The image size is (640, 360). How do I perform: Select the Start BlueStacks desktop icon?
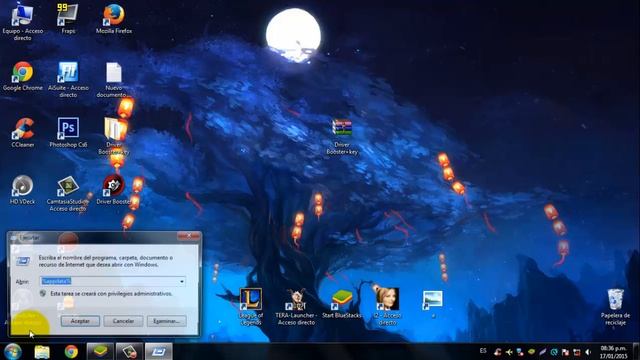pos(342,304)
